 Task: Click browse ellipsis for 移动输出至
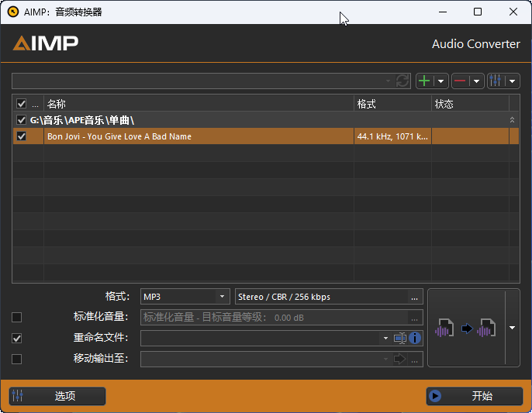click(x=414, y=360)
